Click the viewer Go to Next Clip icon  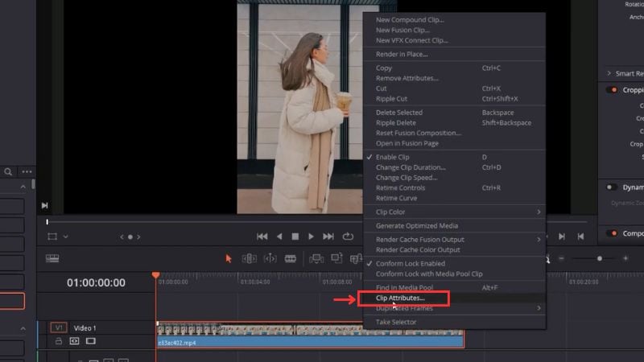pos(561,237)
